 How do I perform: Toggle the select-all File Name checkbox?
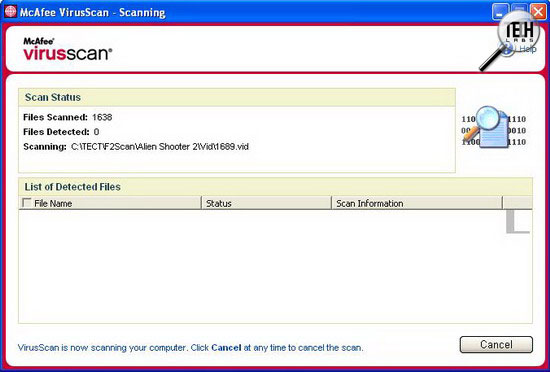coord(27,203)
